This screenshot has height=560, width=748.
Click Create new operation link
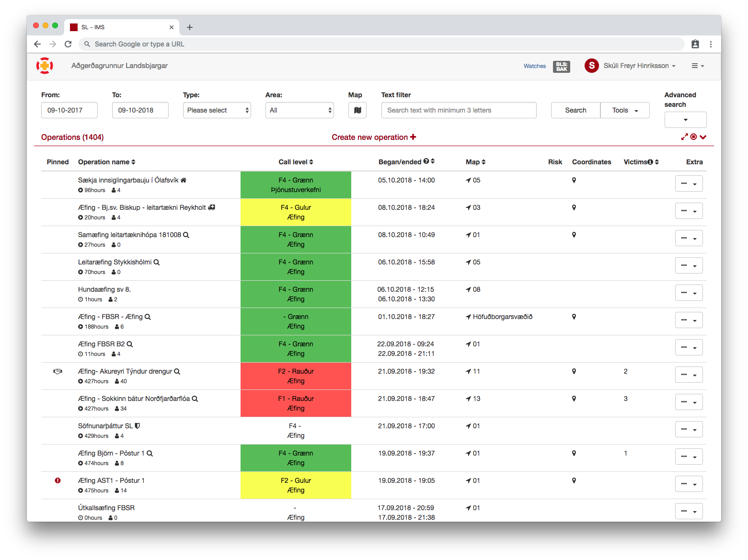[x=374, y=137]
